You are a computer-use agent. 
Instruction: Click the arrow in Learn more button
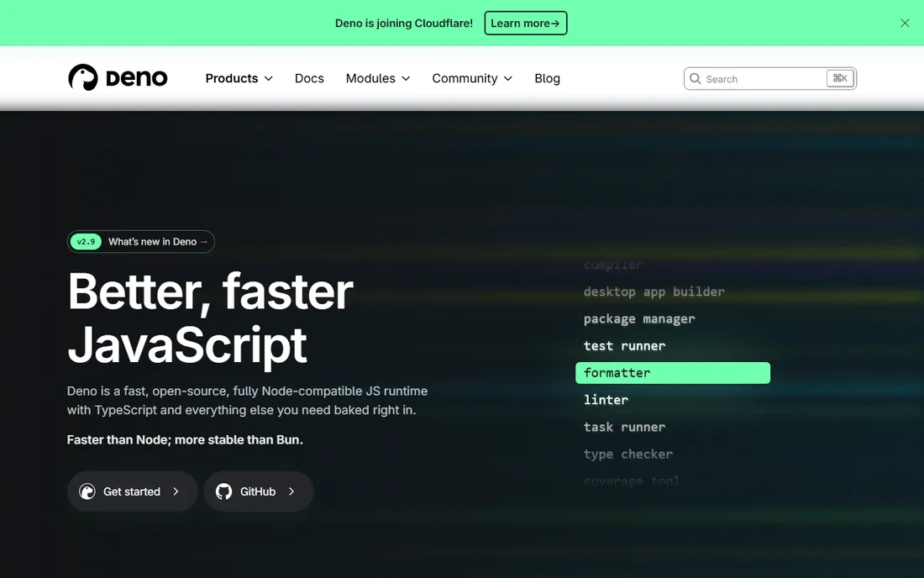click(555, 24)
